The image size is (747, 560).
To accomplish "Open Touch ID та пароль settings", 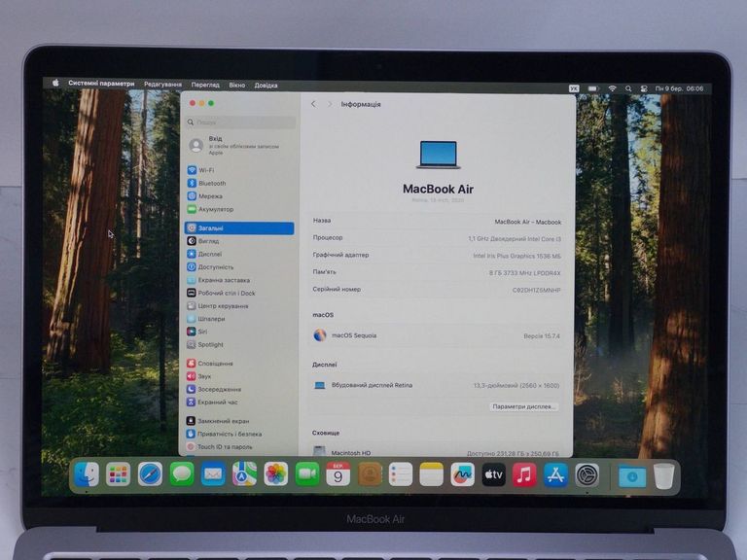I will click(x=220, y=446).
